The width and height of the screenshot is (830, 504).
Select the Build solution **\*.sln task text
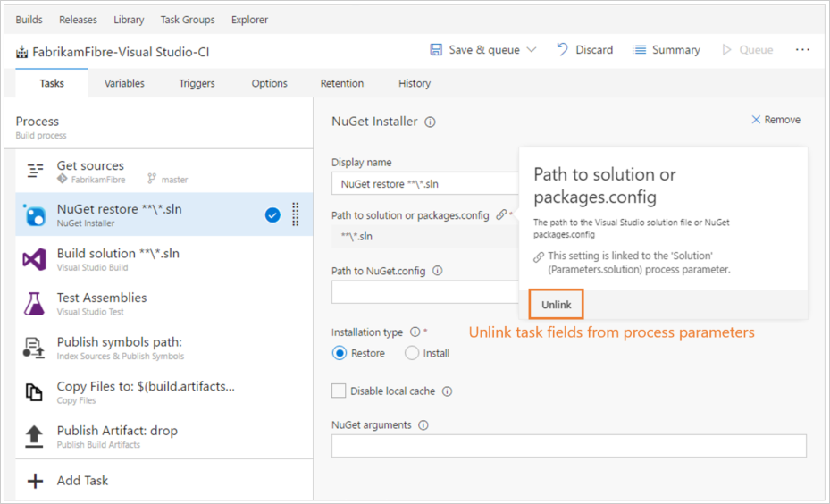pyautogui.click(x=118, y=253)
